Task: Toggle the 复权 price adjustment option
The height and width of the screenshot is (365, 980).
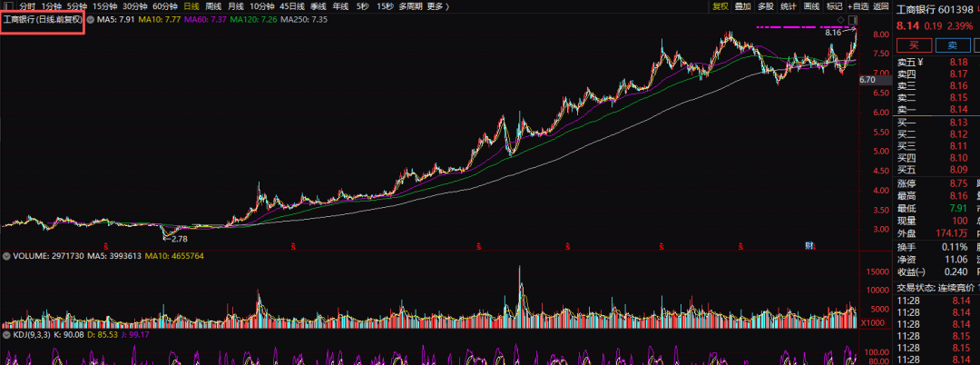Action: [720, 7]
